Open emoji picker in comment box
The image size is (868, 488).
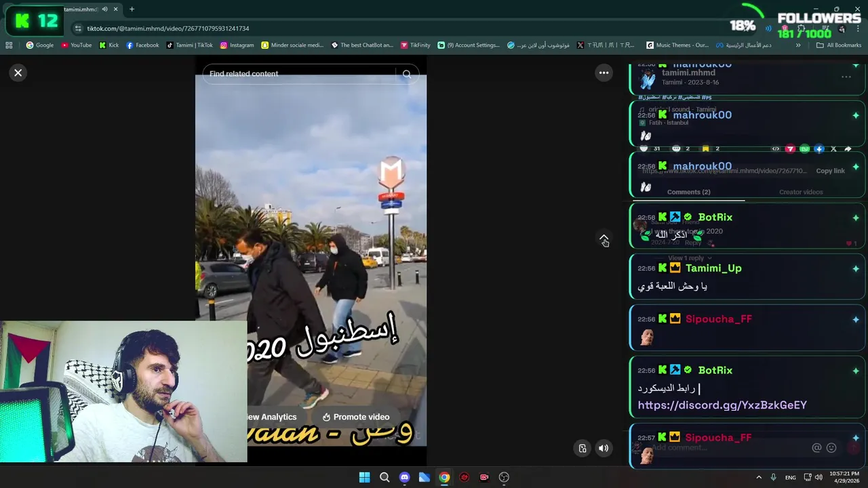[x=831, y=447]
